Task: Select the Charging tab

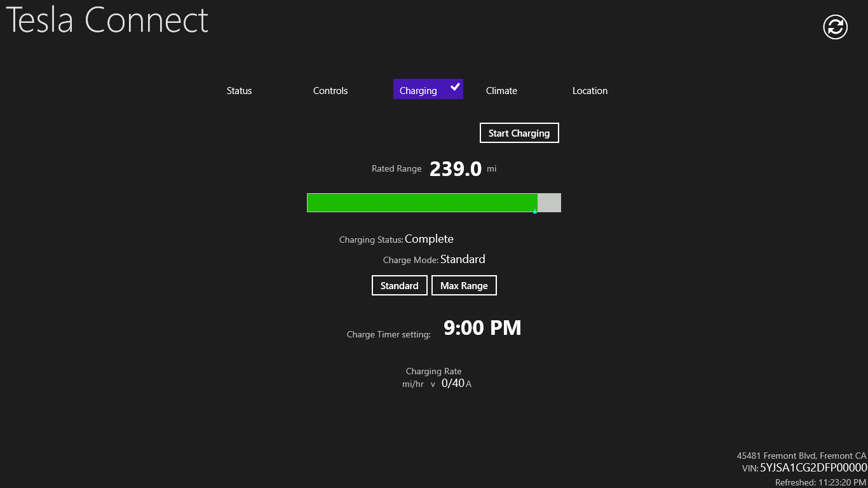Action: point(428,89)
